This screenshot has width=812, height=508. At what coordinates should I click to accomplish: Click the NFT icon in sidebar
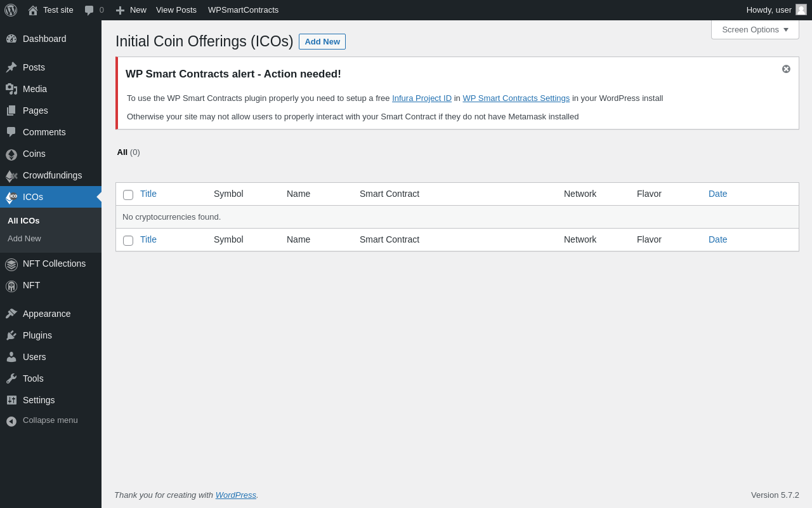tap(11, 286)
